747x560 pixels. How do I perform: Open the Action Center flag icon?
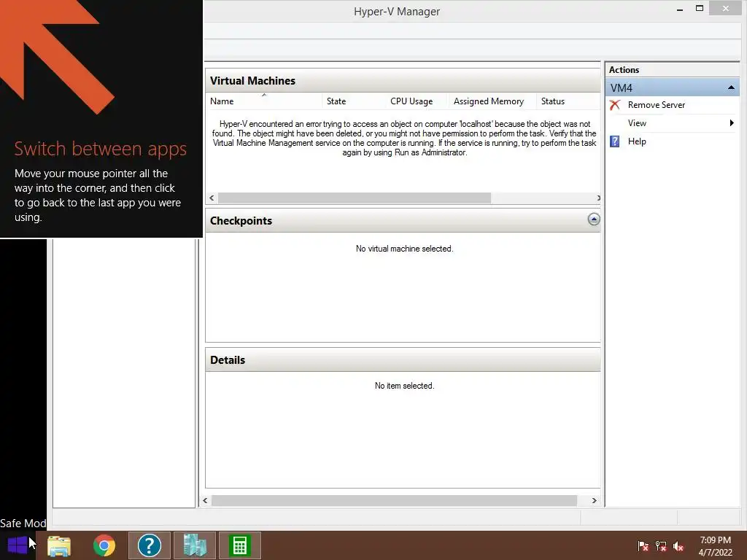(x=643, y=546)
